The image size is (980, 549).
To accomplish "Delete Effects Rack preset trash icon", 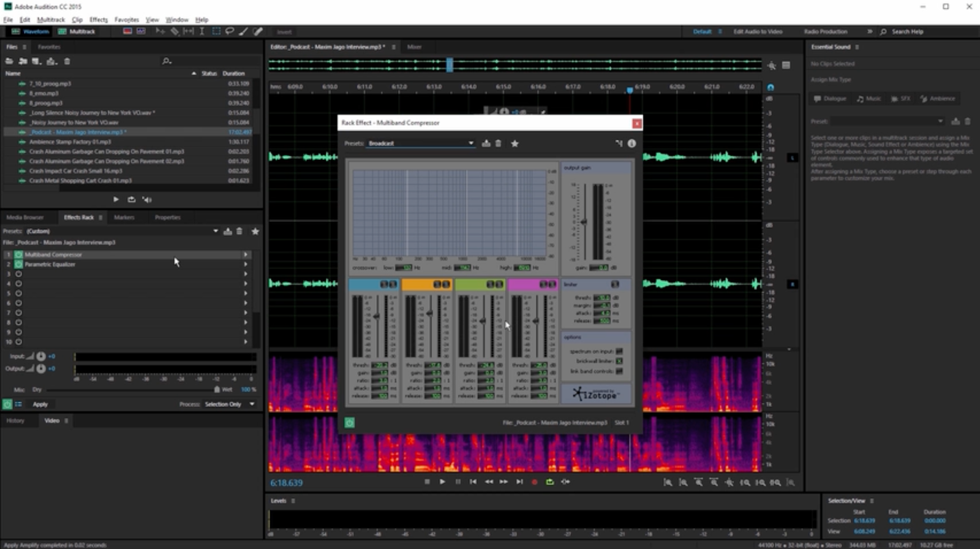I will click(x=239, y=231).
